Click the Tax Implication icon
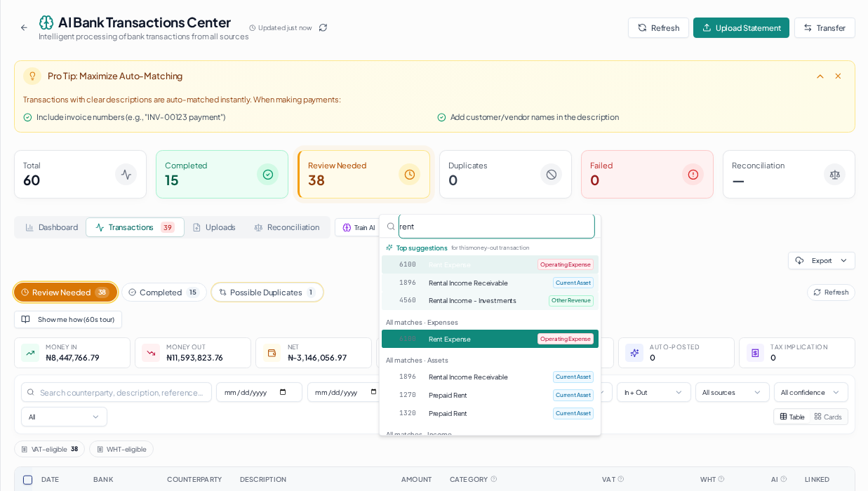The image size is (868, 491). pos(756,353)
